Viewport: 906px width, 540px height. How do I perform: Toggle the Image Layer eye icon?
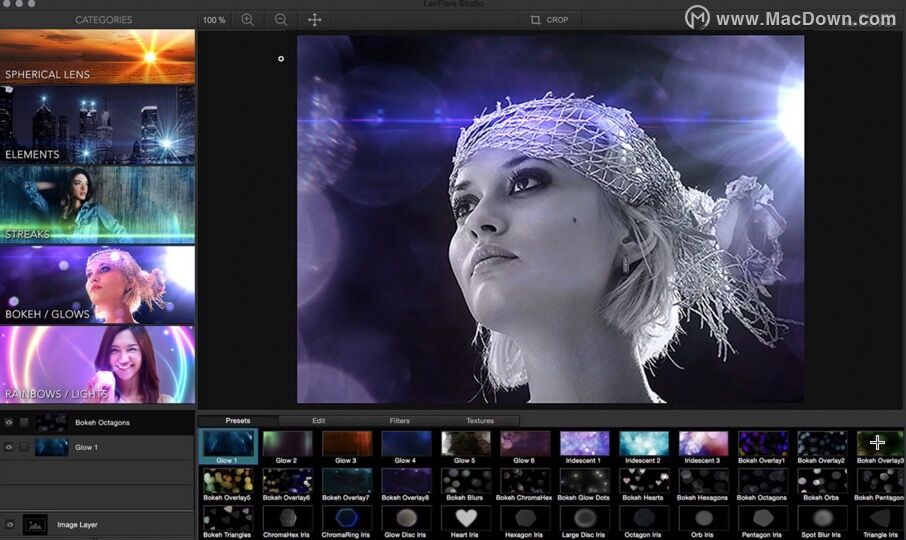pyautogui.click(x=10, y=524)
